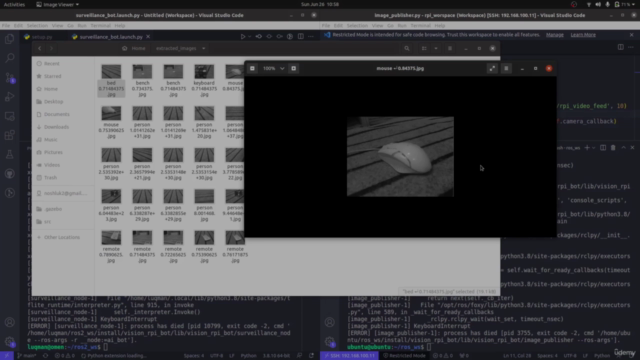Viewport: 640px width, 360px height.
Task: Open Extensions view in left VS Code
Action: click(x=10, y=135)
